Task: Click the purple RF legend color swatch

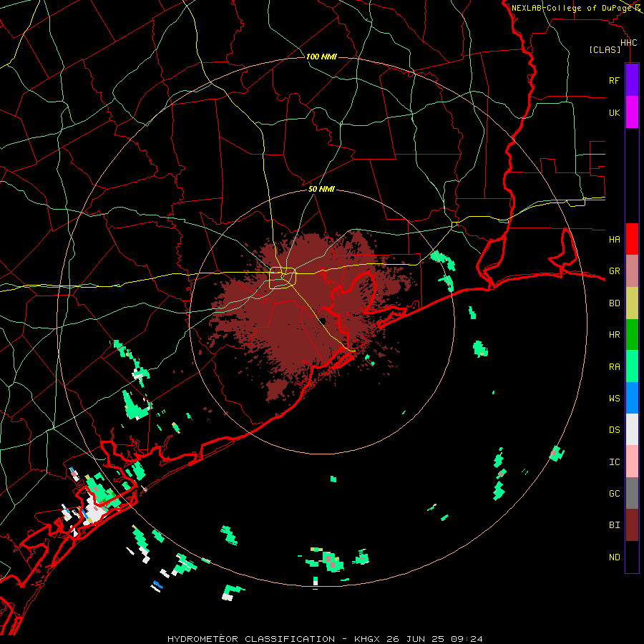Action: [x=632, y=80]
